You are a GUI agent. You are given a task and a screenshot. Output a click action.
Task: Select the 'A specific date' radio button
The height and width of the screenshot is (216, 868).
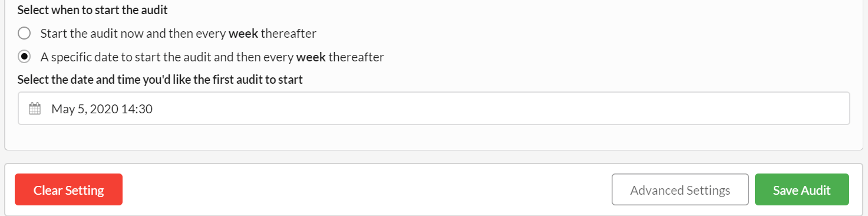24,57
